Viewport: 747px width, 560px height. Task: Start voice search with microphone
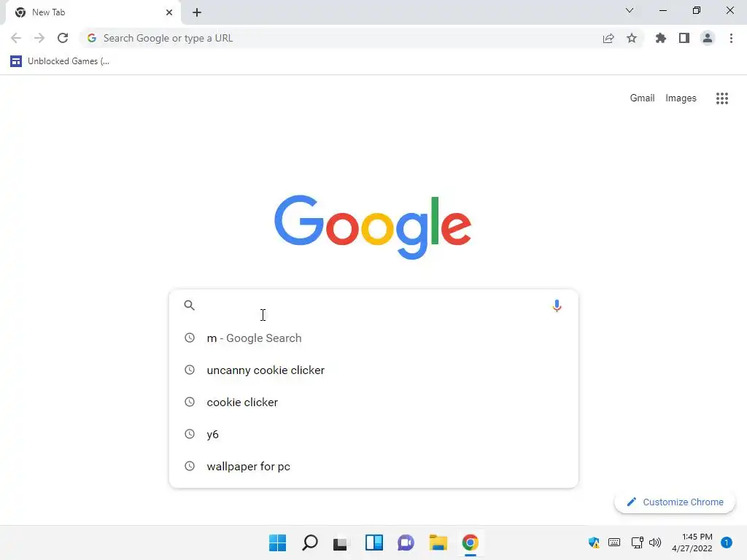(557, 306)
